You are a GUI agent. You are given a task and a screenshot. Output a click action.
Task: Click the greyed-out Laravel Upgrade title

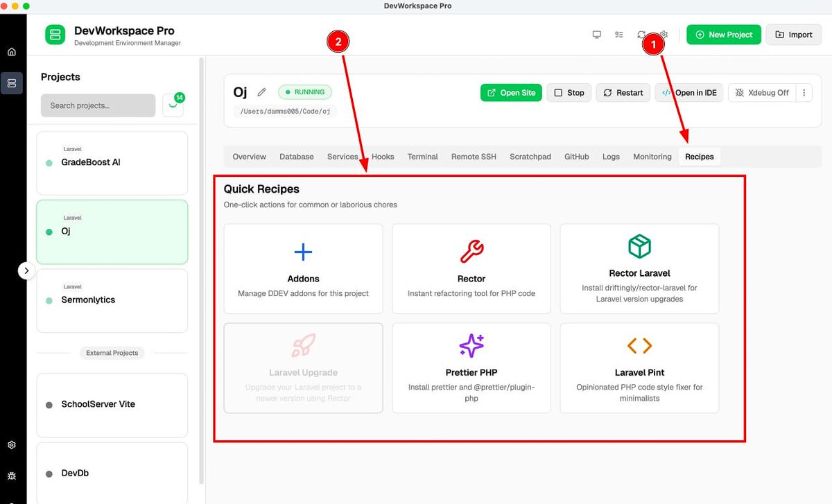tap(303, 372)
